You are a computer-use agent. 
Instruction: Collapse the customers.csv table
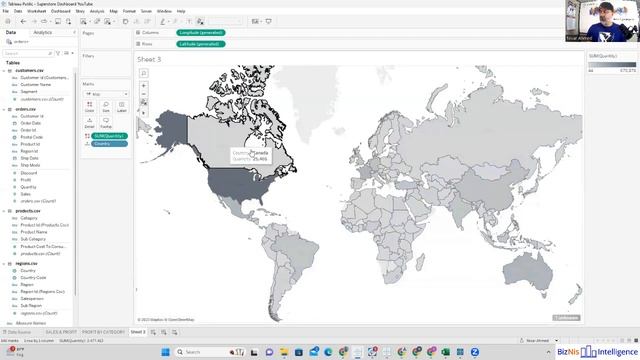[4, 71]
